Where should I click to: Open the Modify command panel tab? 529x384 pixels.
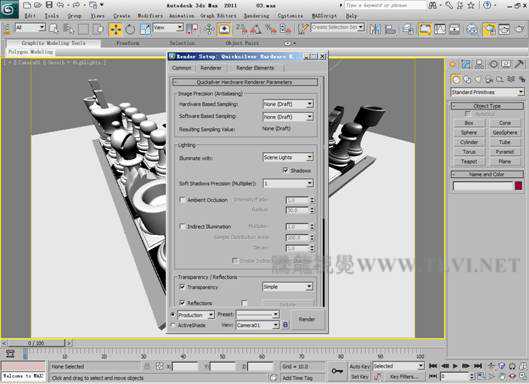pyautogui.click(x=466, y=64)
